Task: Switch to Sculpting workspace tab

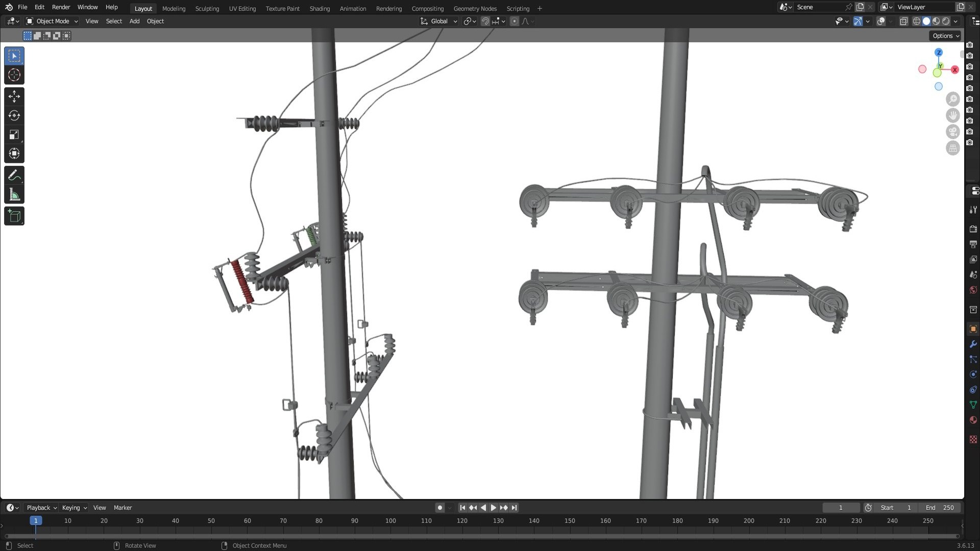Action: click(x=207, y=9)
